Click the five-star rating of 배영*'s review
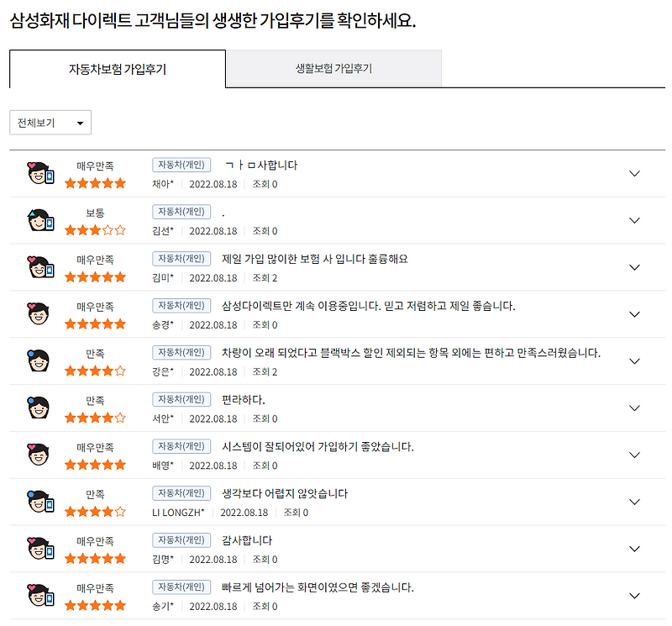The height and width of the screenshot is (626, 672). (x=95, y=465)
